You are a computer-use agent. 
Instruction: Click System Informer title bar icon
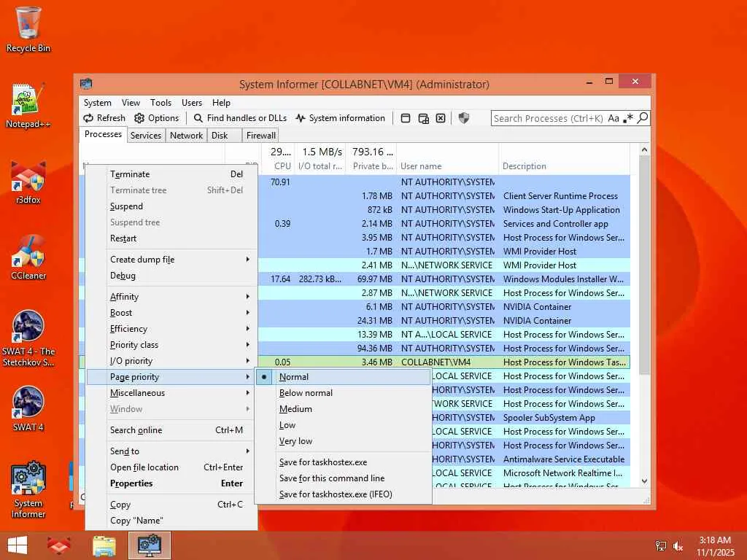coord(86,84)
